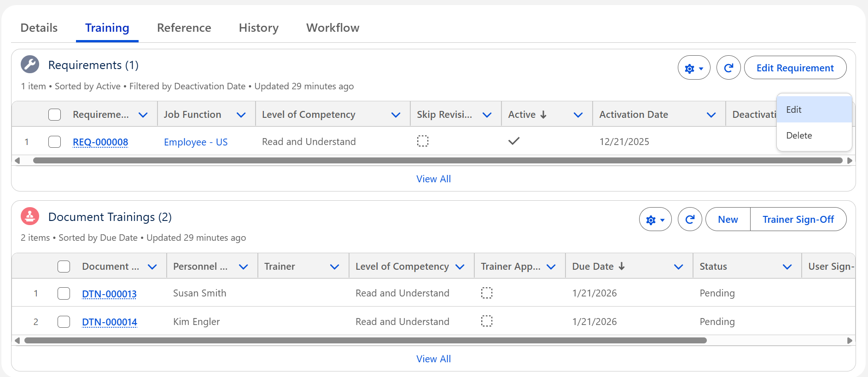The width and height of the screenshot is (868, 377).
Task: Click the Document Trainings stamp icon
Action: [x=30, y=216]
